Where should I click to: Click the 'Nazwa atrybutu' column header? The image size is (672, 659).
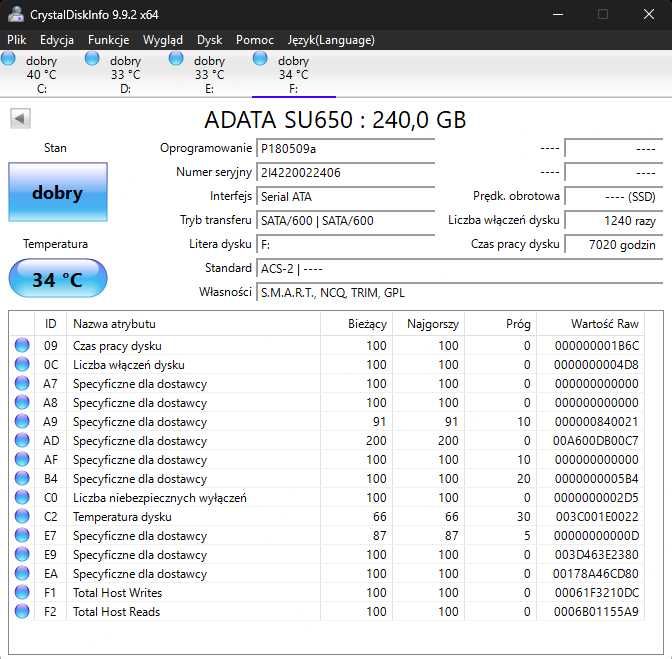pyautogui.click(x=193, y=324)
